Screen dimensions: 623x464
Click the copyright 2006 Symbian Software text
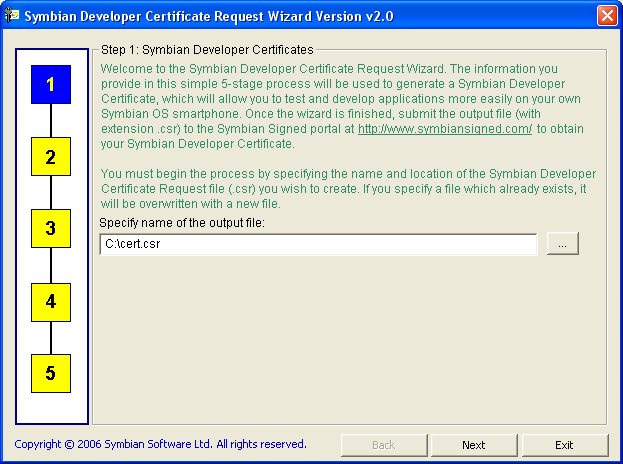click(x=160, y=444)
